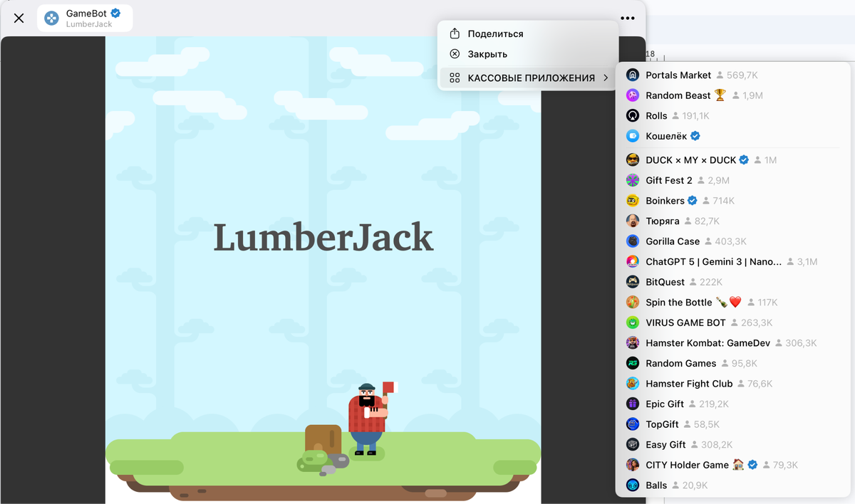Click the Rolls 191,1K member count
The width and height of the screenshot is (855, 504).
[x=690, y=115]
